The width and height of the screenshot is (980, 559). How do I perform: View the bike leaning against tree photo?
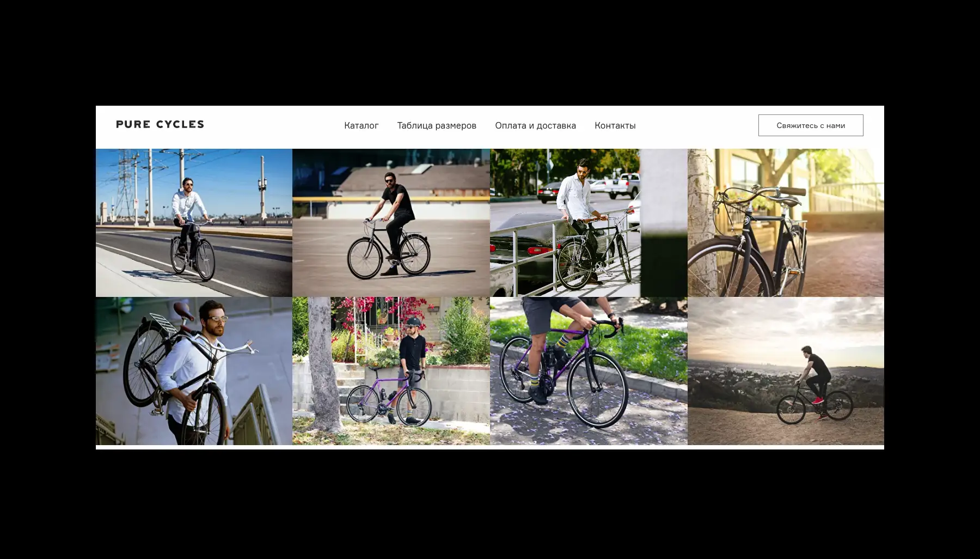click(x=786, y=223)
